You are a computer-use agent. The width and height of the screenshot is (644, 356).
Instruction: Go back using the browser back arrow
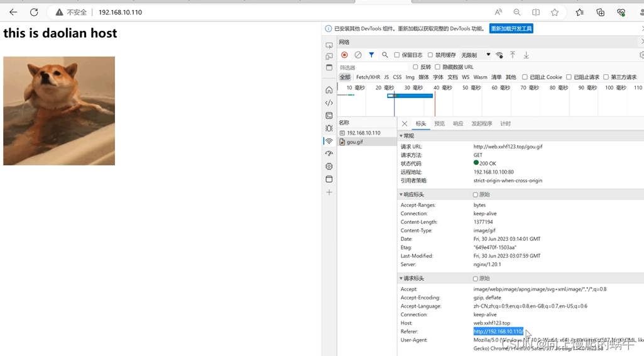13,13
